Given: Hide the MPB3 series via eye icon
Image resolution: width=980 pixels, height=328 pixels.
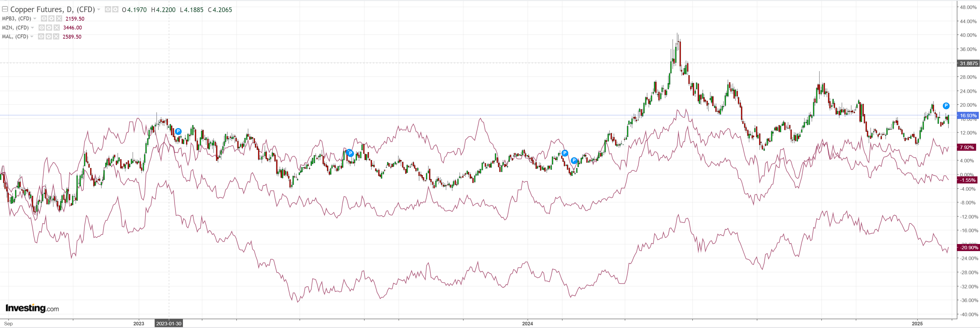Looking at the screenshot, I should (44, 18).
